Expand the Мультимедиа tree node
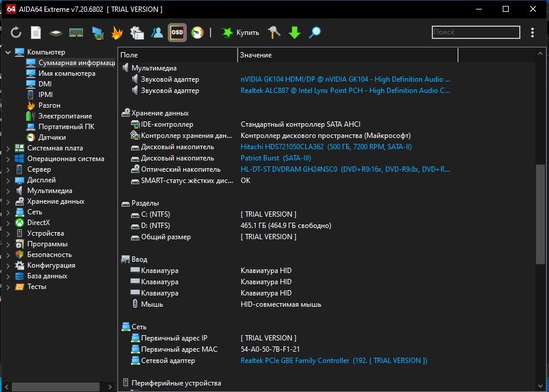549x392 pixels. point(8,191)
